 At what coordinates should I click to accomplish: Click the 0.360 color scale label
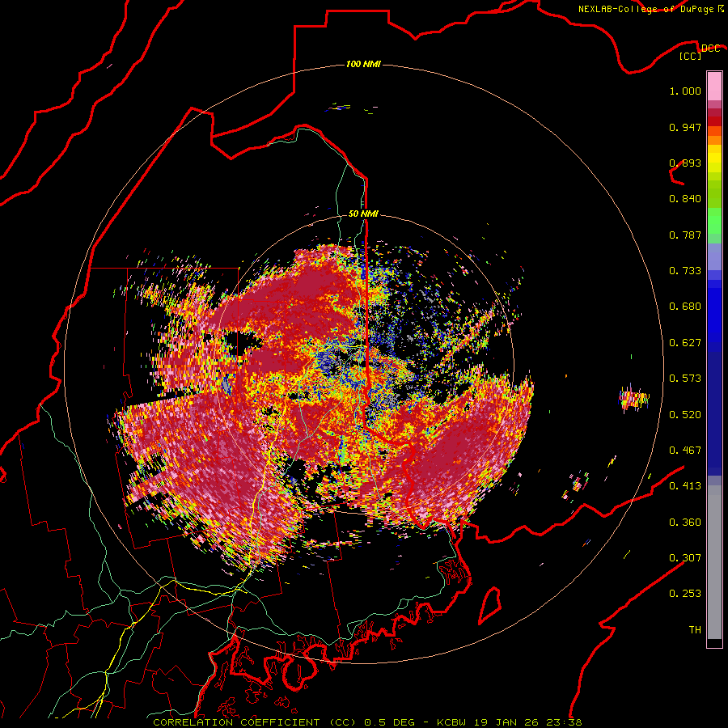[685, 523]
